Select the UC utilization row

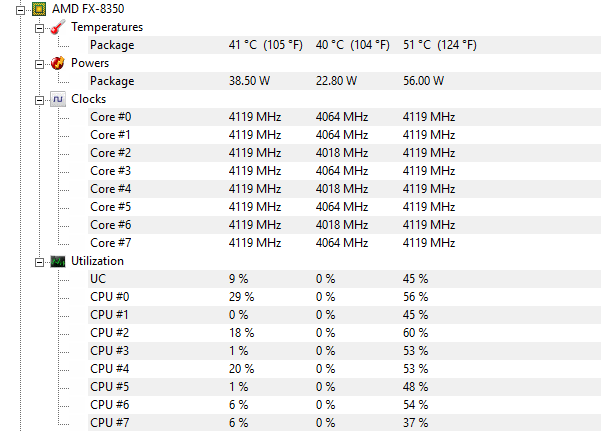pos(344,279)
